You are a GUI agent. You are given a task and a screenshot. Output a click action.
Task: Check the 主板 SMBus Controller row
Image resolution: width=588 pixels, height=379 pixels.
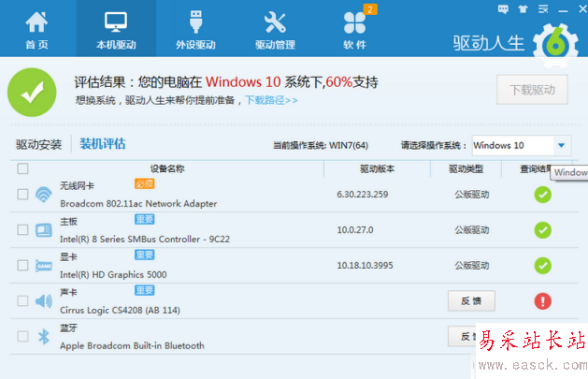pyautogui.click(x=22, y=229)
